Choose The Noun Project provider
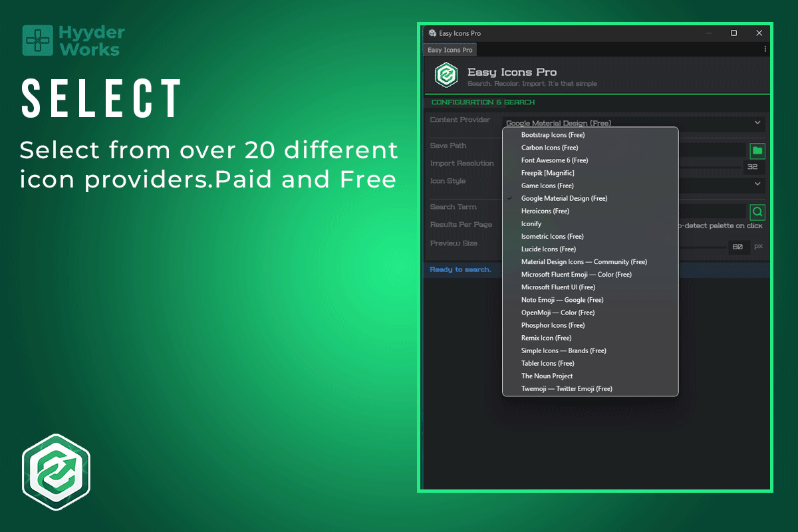The width and height of the screenshot is (798, 532). coord(591,376)
